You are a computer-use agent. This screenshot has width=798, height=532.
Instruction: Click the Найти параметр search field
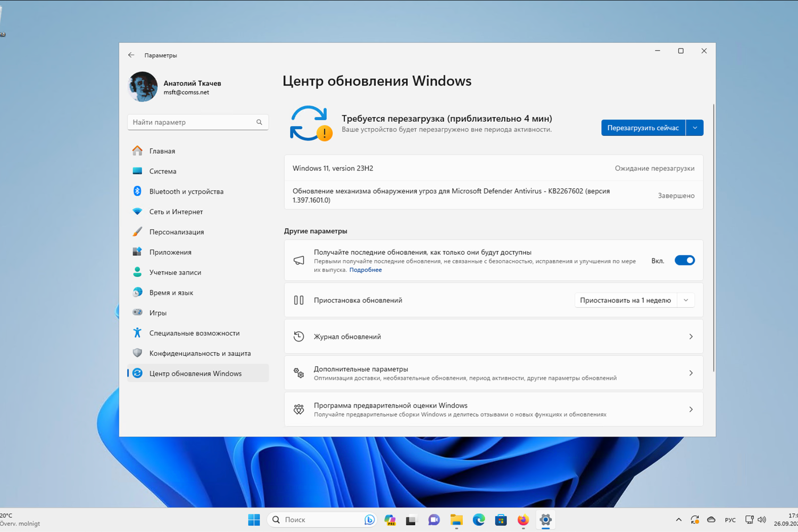tap(193, 122)
